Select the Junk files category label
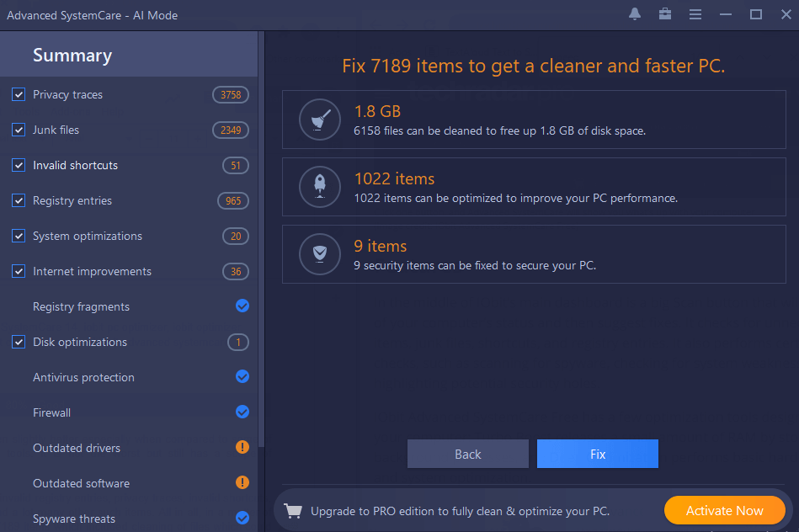The height and width of the screenshot is (532, 799). (56, 130)
